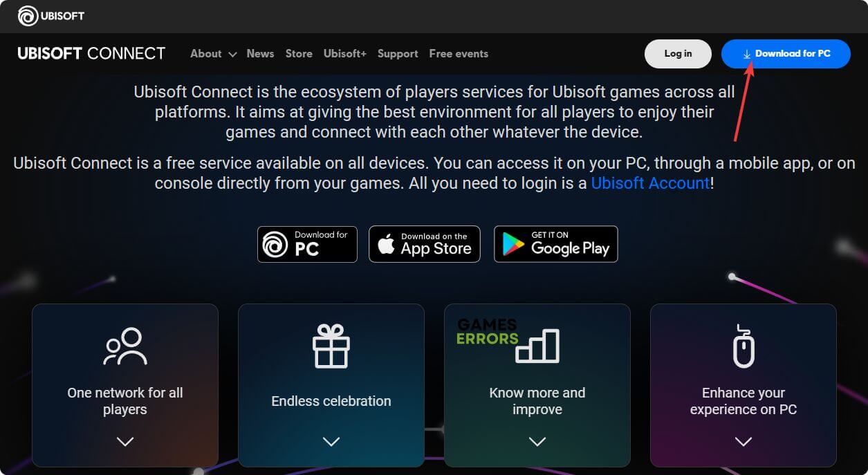
Task: Open the Apple App Store download badge
Action: pos(425,244)
